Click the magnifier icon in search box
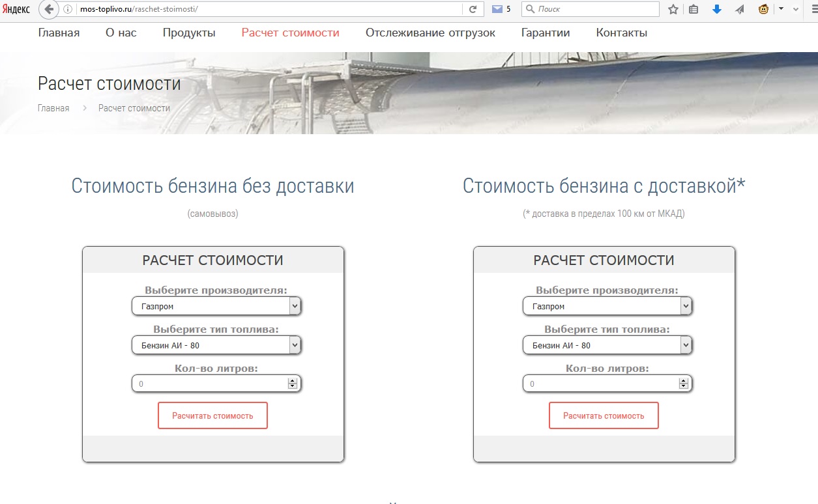 530,9
